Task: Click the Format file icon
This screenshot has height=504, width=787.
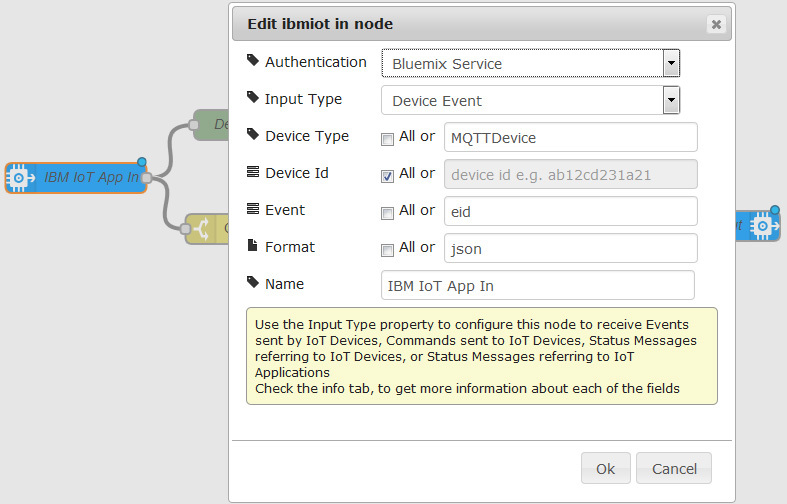Action: (253, 245)
